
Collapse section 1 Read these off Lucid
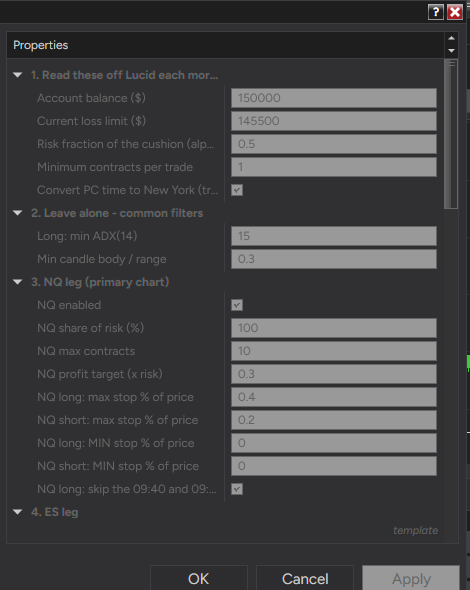18,75
